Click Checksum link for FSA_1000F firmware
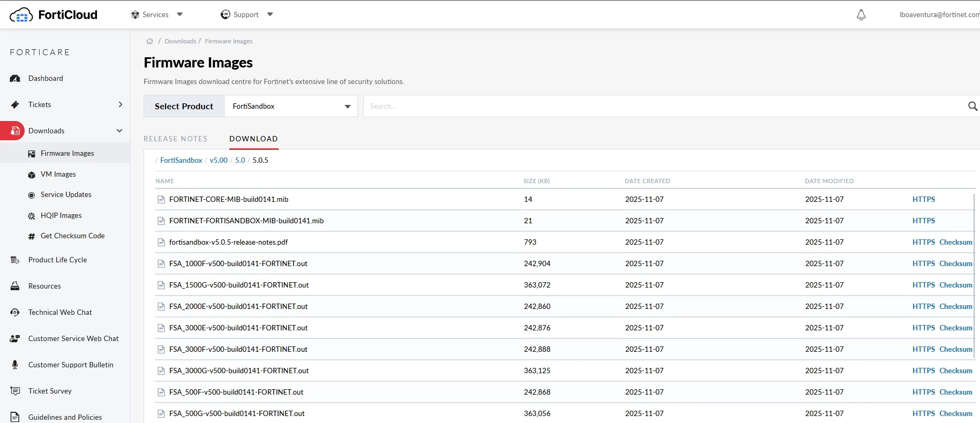The width and height of the screenshot is (980, 423). (x=956, y=263)
